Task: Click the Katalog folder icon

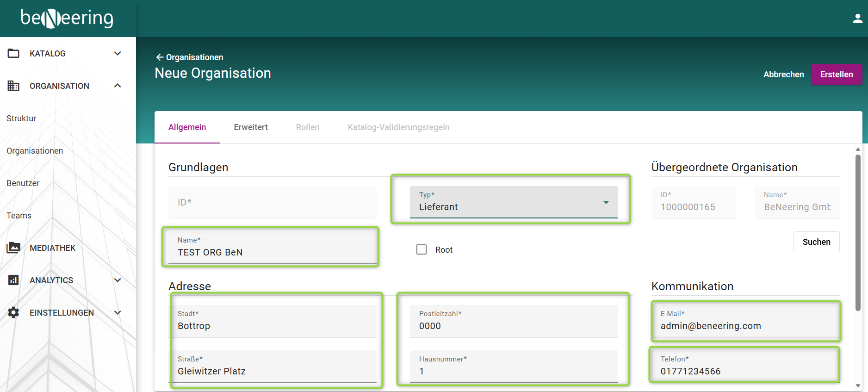Action: tap(13, 54)
